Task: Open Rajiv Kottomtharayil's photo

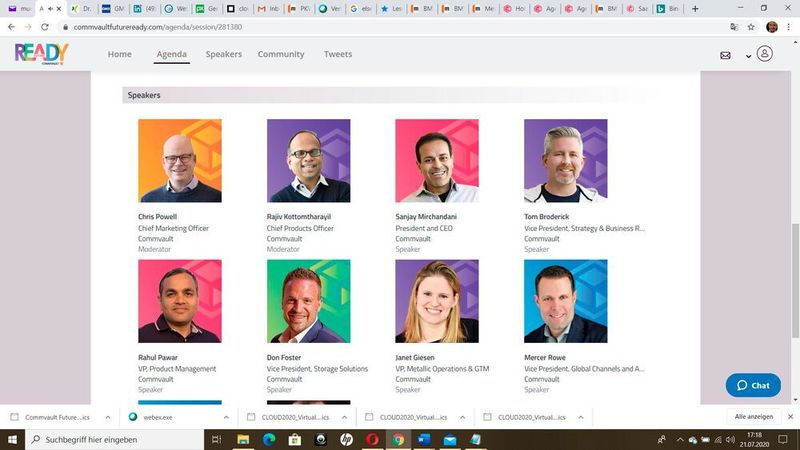Action: [x=308, y=161]
